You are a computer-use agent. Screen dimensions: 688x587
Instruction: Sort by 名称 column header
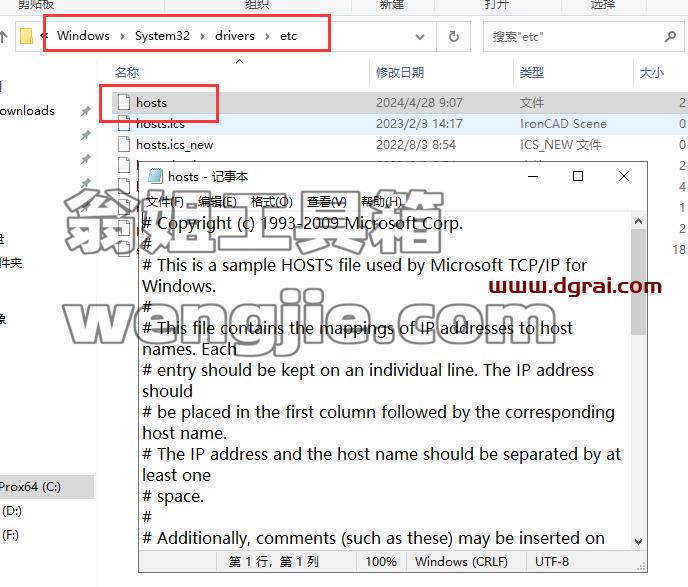127,72
